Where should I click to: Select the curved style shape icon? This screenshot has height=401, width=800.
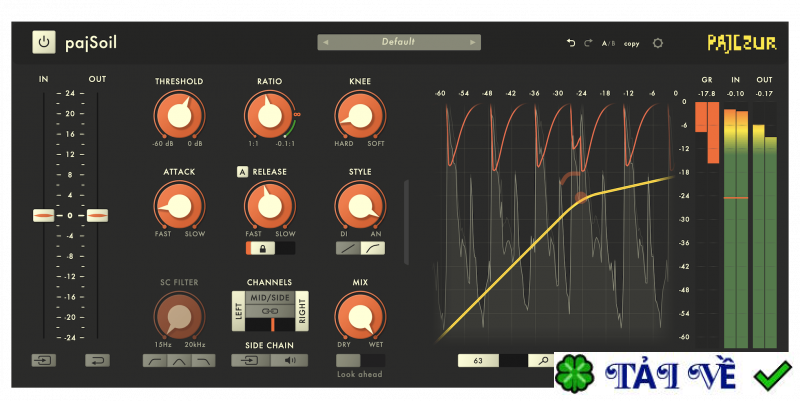pyautogui.click(x=373, y=248)
